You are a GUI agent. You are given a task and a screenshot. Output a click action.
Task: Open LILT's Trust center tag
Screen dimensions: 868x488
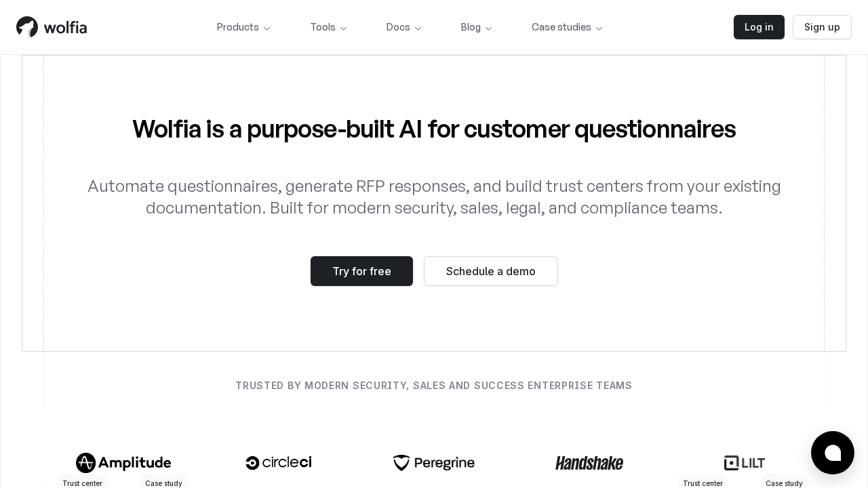(703, 483)
